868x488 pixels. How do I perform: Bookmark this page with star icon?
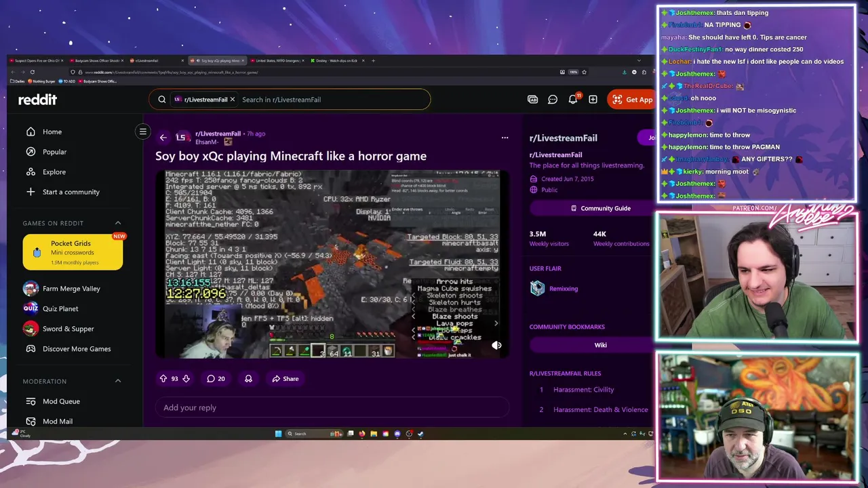(584, 72)
